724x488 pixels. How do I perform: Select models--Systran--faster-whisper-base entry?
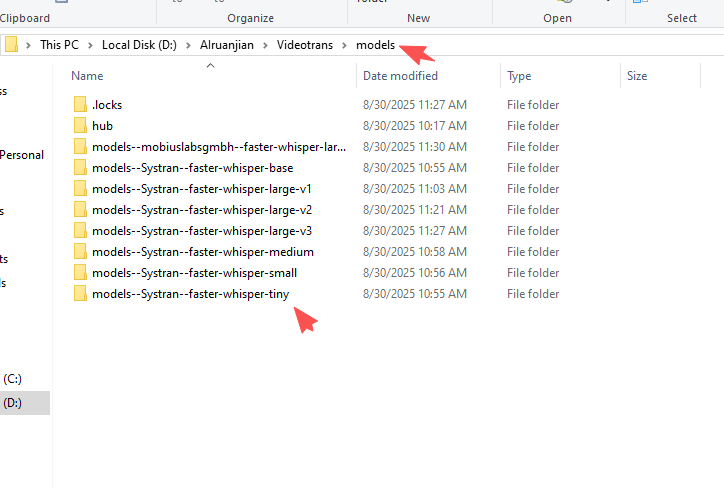[x=193, y=168]
